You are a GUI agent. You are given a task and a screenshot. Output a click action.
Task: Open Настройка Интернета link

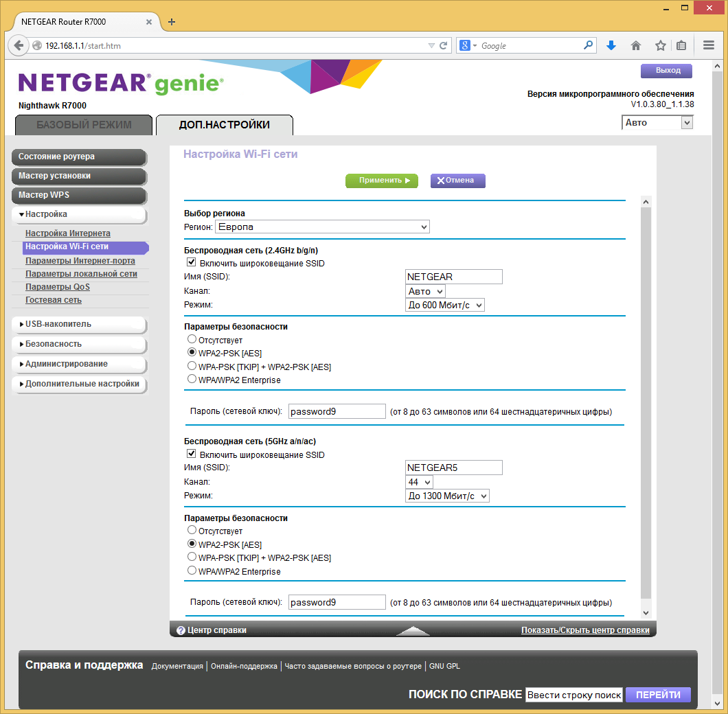(68, 233)
